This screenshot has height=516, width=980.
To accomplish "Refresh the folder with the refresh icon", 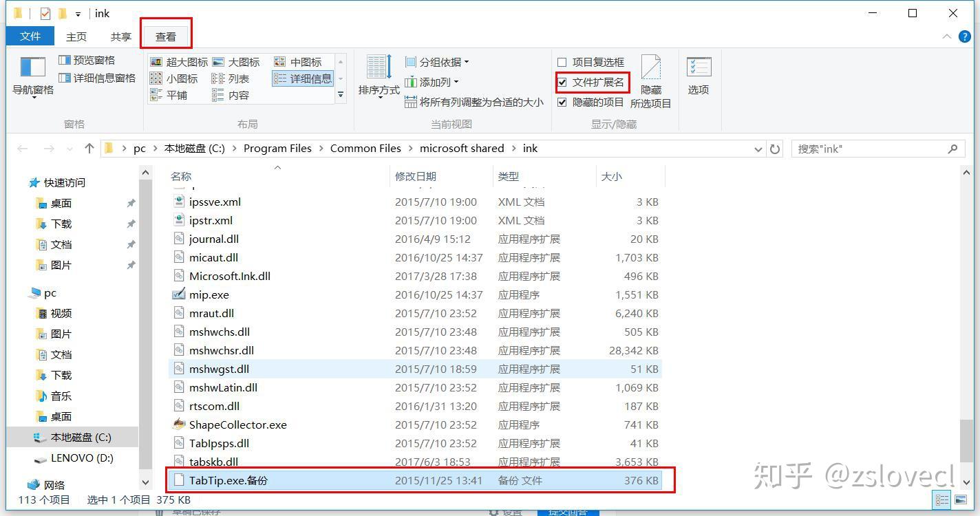I will tap(774, 148).
